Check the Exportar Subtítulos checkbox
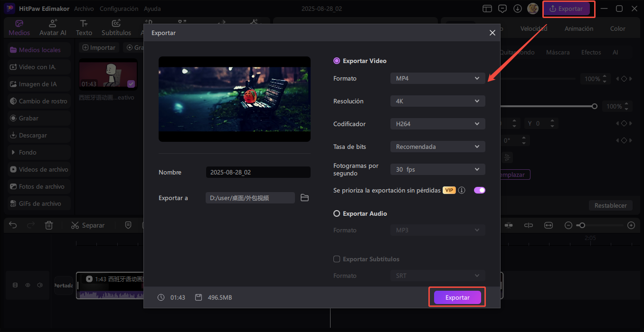The height and width of the screenshot is (332, 644). click(x=337, y=259)
